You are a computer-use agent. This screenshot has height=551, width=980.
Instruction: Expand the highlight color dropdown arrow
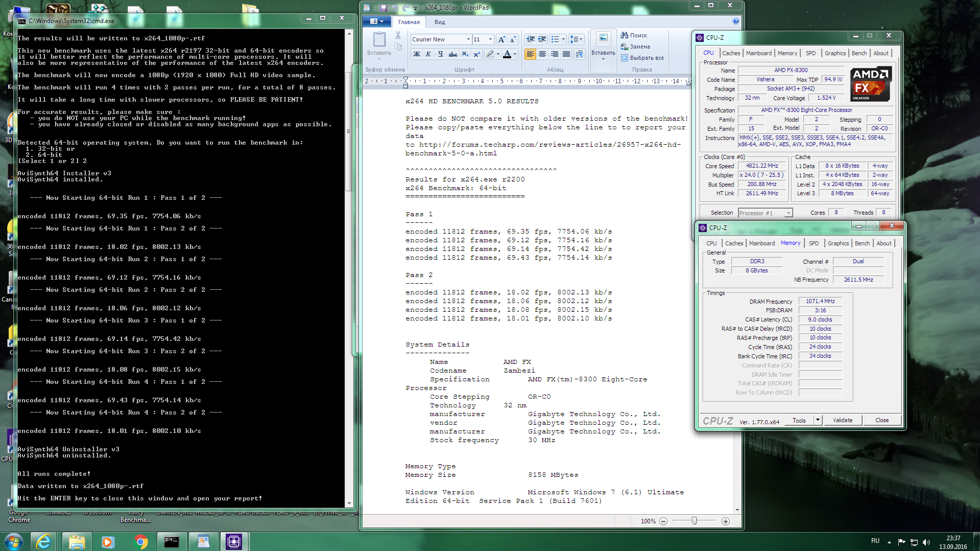[x=498, y=54]
